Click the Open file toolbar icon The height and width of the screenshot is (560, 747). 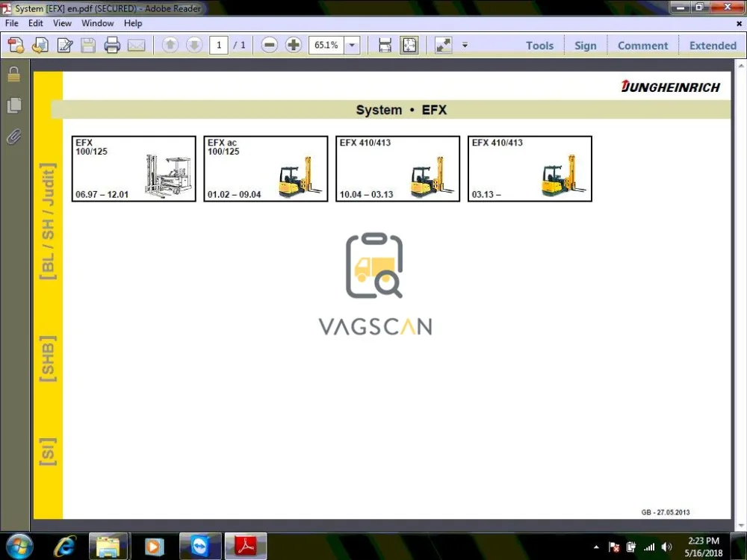coord(40,46)
